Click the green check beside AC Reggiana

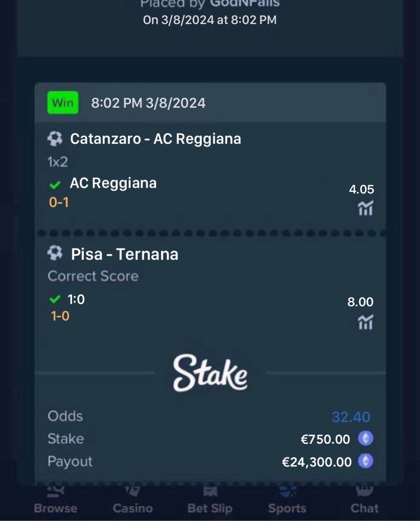coord(55,185)
